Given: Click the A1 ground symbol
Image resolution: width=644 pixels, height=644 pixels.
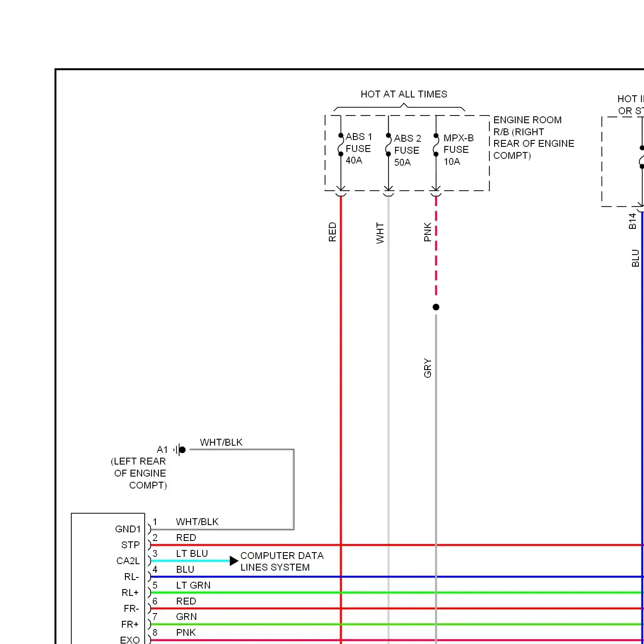Looking at the screenshot, I should coord(180,450).
